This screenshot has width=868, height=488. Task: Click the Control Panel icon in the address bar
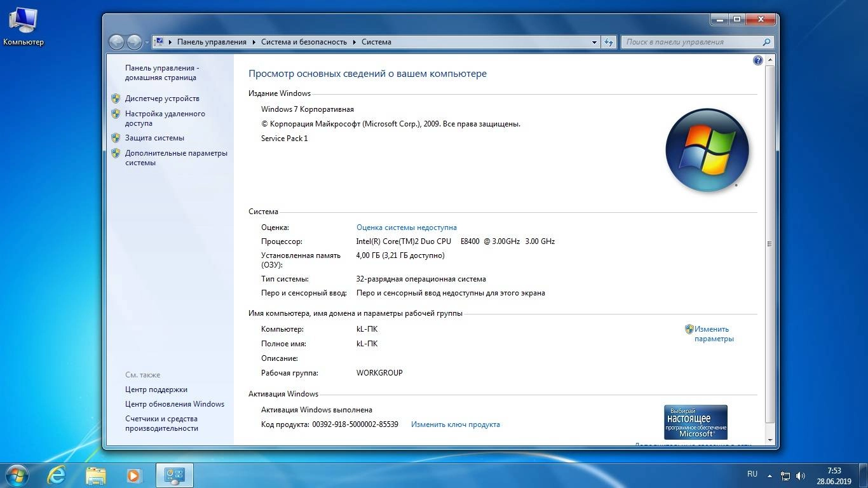click(159, 42)
